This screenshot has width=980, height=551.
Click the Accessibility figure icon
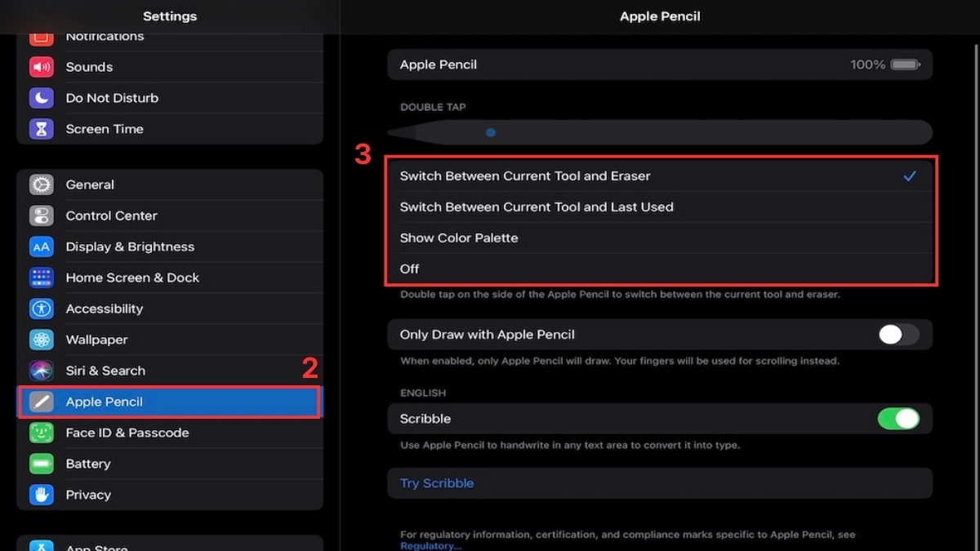click(x=42, y=309)
